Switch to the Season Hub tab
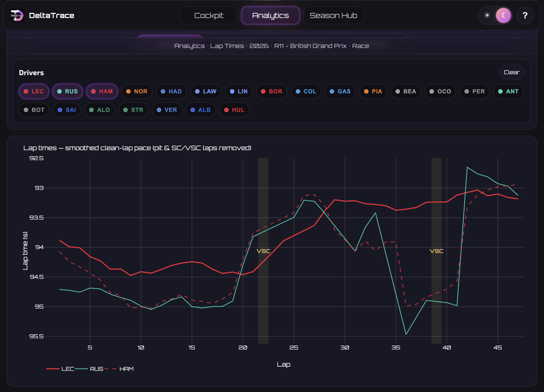 click(333, 16)
